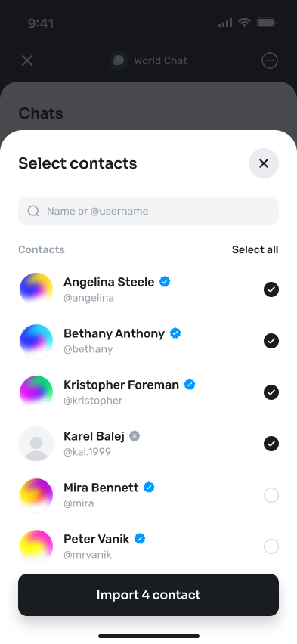Close the Select contacts sheet
This screenshot has width=297, height=644.
(263, 163)
